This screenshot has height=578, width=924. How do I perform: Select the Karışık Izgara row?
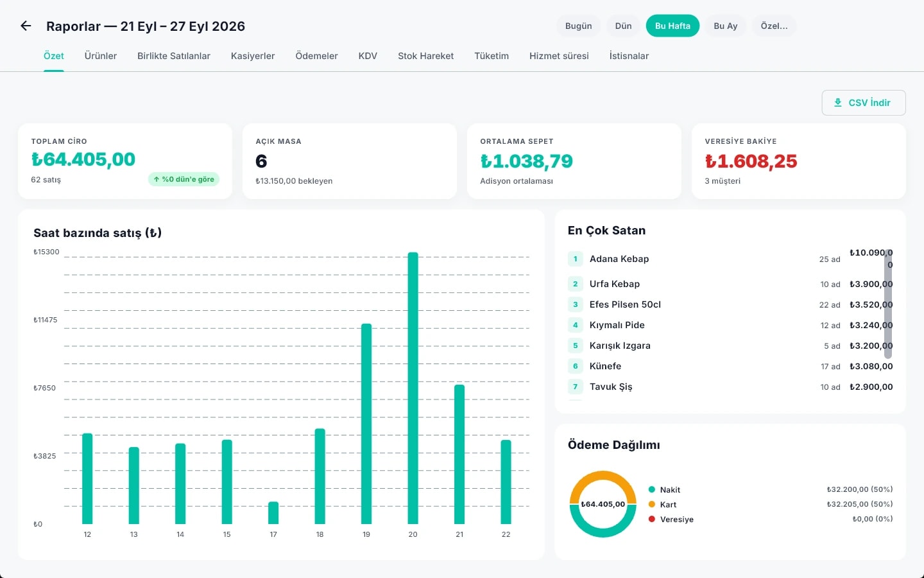tap(730, 346)
